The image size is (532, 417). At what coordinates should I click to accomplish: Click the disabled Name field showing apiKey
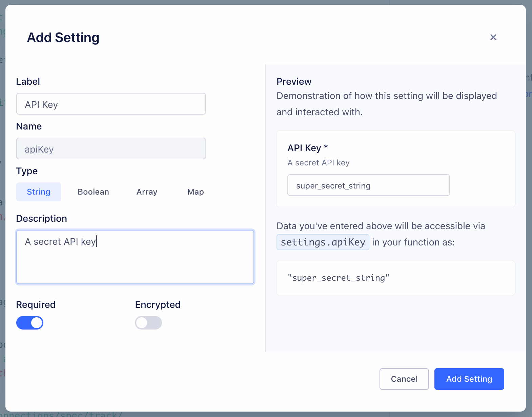coord(111,149)
